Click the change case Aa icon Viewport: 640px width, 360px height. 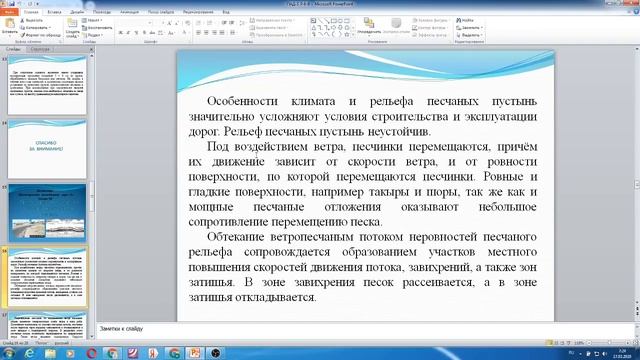(x=171, y=33)
